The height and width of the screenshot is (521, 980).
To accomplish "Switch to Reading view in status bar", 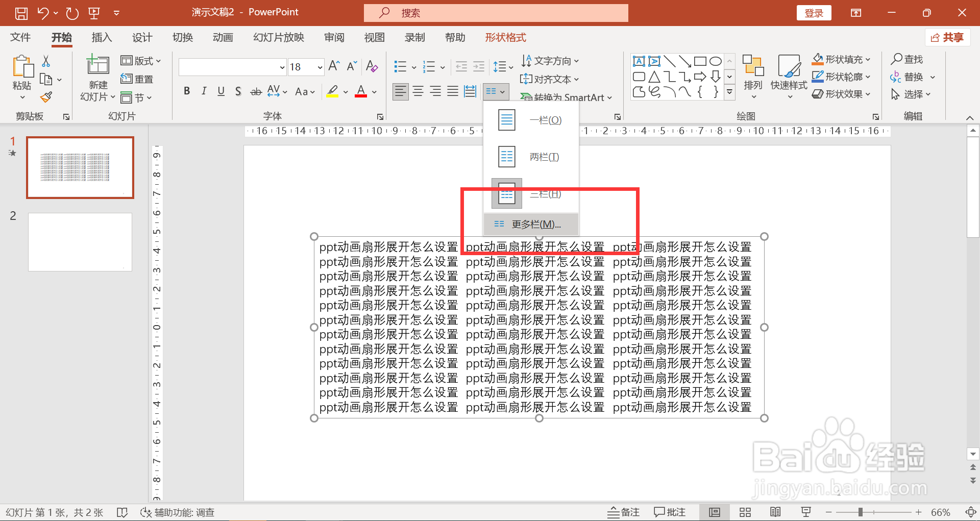I will (775, 512).
